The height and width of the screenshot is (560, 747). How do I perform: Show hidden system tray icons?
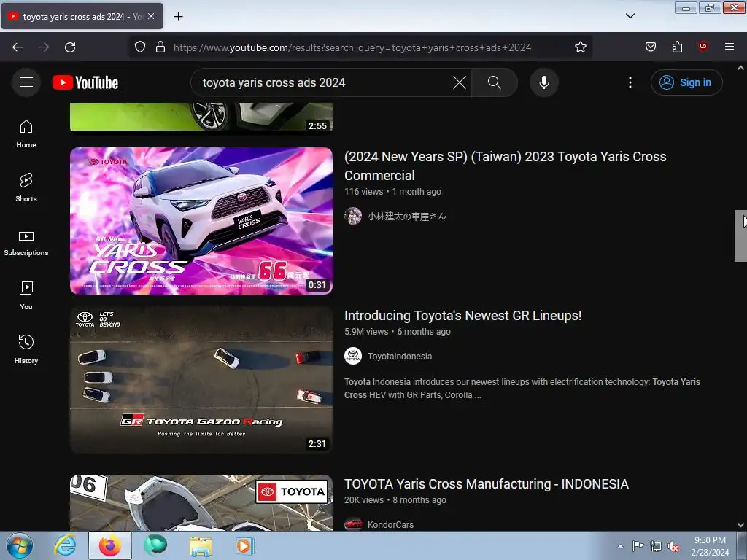pos(620,546)
